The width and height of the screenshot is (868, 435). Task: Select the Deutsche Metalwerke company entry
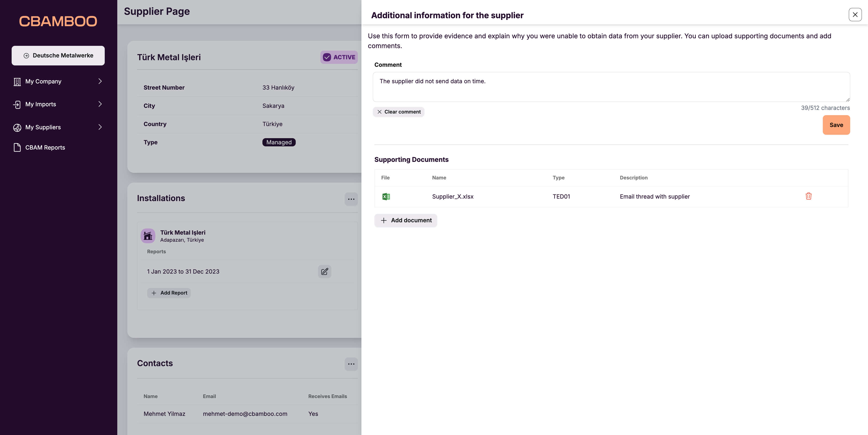[58, 56]
